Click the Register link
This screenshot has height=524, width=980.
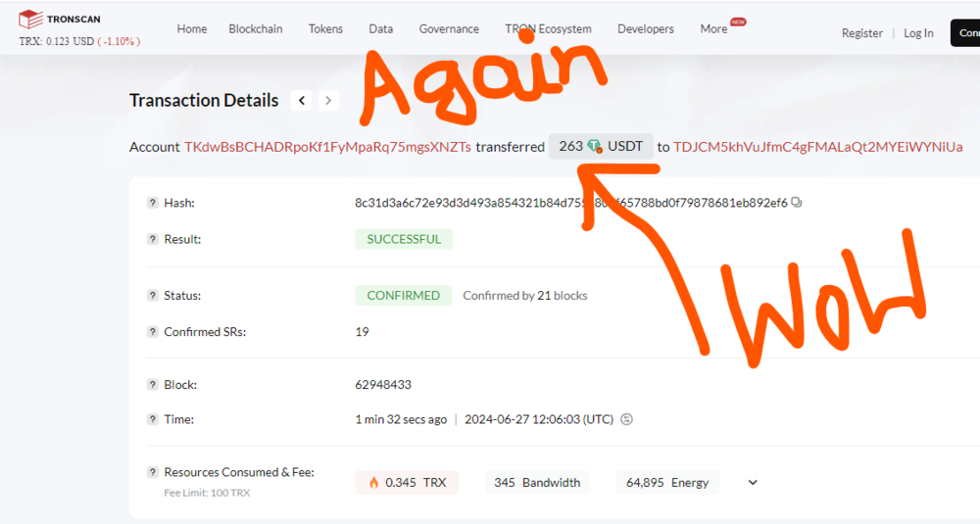(x=861, y=33)
